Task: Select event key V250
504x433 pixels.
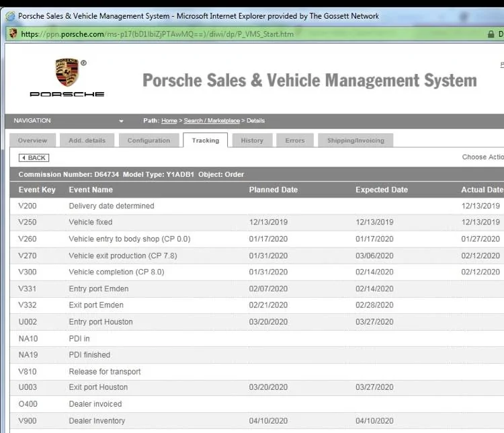Action: (28, 222)
